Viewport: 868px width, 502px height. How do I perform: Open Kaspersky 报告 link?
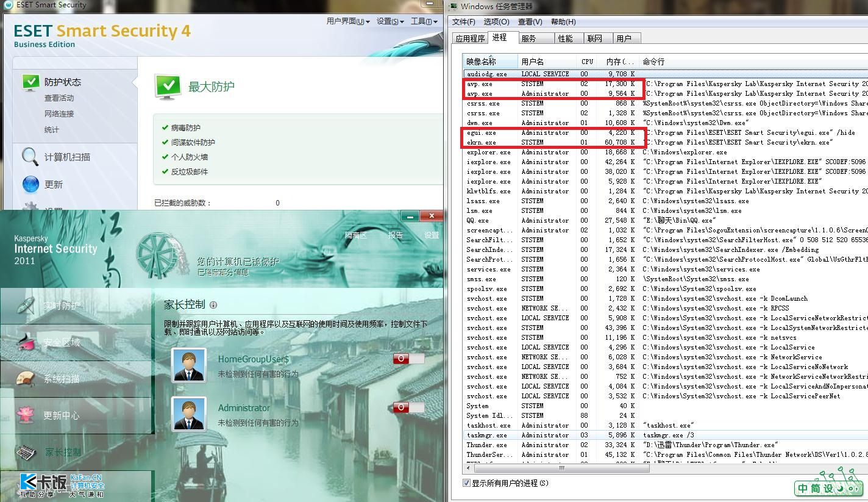coord(395,235)
